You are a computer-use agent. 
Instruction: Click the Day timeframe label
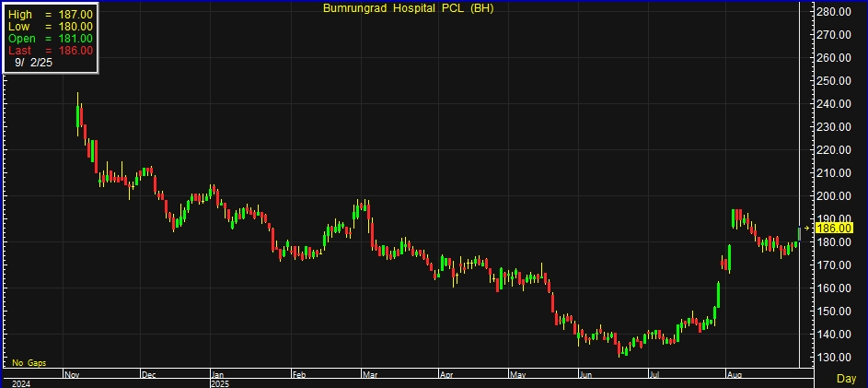(845, 379)
